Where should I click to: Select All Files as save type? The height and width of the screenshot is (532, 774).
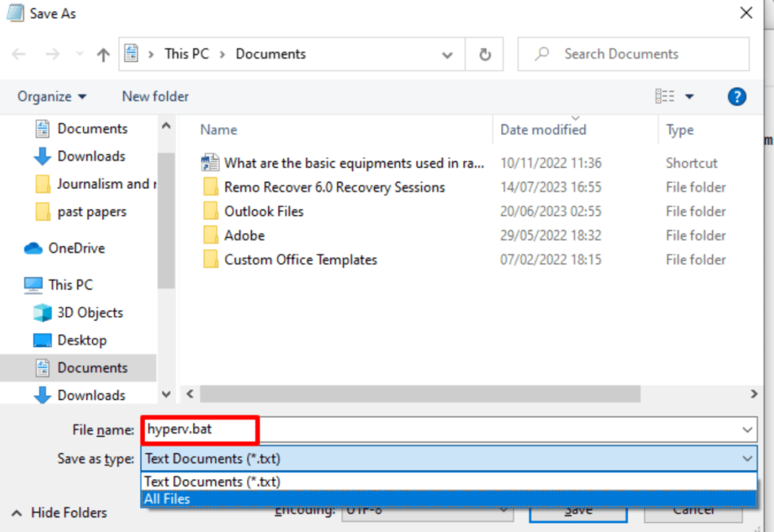[168, 499]
